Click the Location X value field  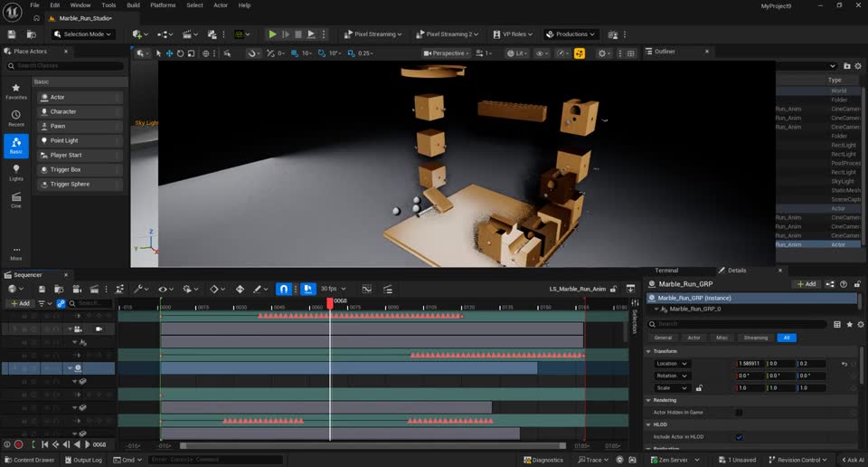click(x=750, y=364)
